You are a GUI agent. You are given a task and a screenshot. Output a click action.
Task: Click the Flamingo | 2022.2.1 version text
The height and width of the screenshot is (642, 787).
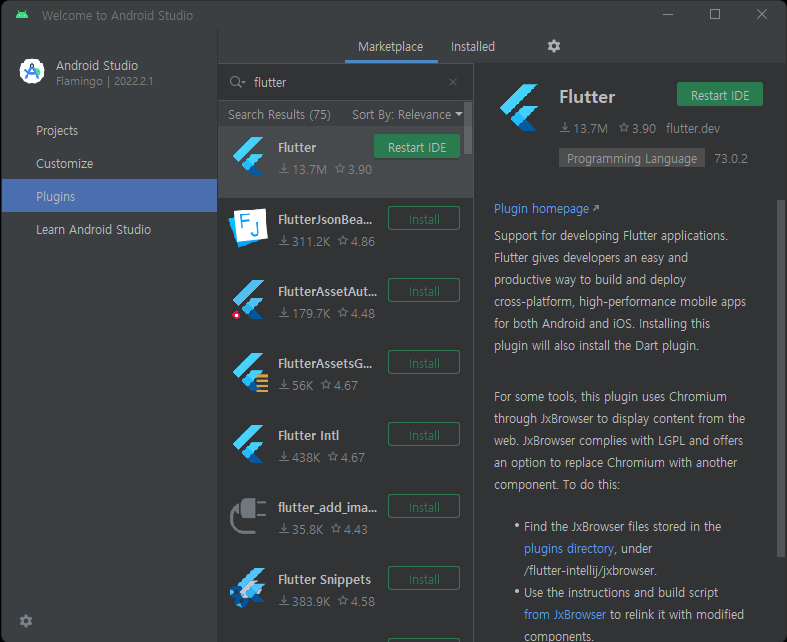coord(104,81)
